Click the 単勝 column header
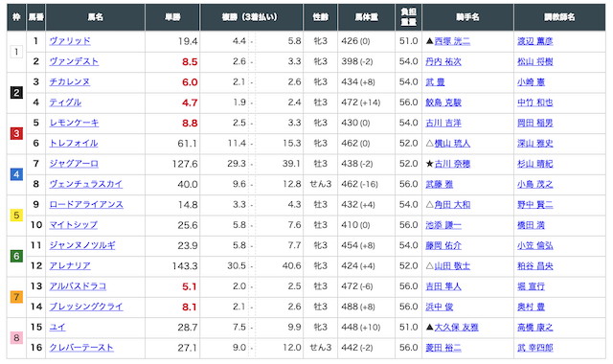 (x=172, y=17)
